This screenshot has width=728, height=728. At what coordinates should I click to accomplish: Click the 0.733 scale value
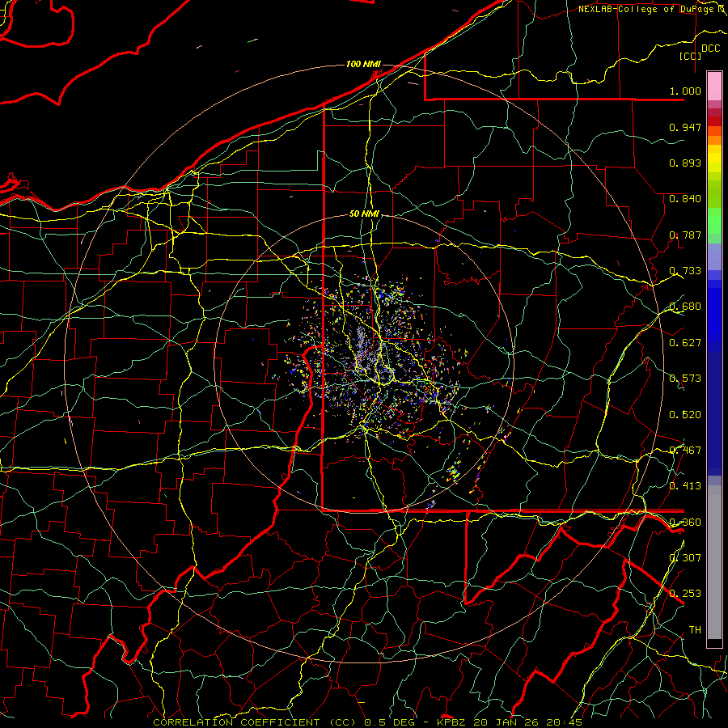click(685, 271)
